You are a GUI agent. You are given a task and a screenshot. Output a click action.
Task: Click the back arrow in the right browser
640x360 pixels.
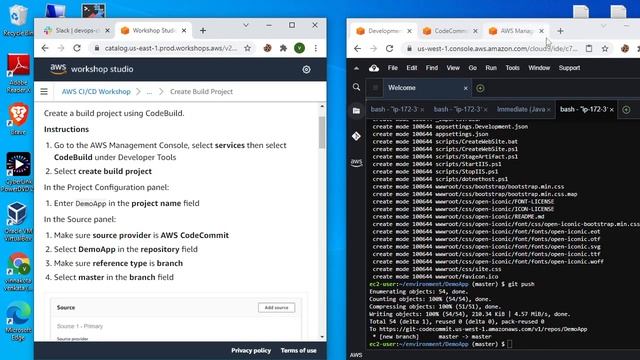358,49
